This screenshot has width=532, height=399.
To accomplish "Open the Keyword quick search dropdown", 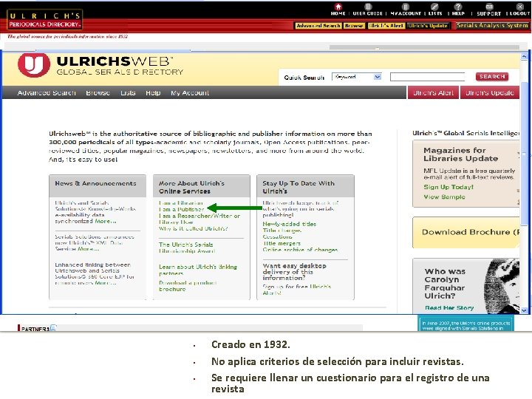I will 357,77.
